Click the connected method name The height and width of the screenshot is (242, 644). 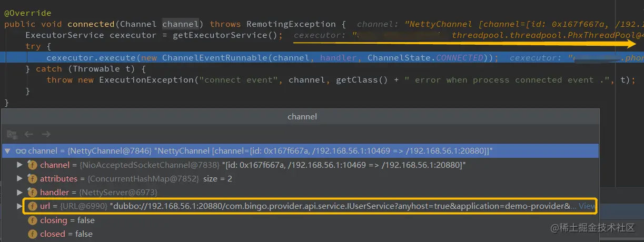[x=91, y=24]
